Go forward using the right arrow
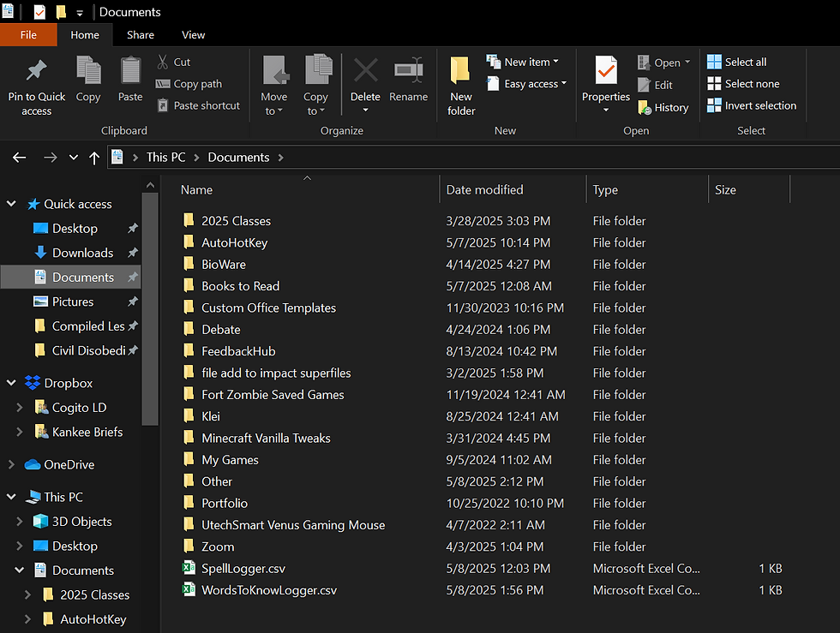 (50, 158)
